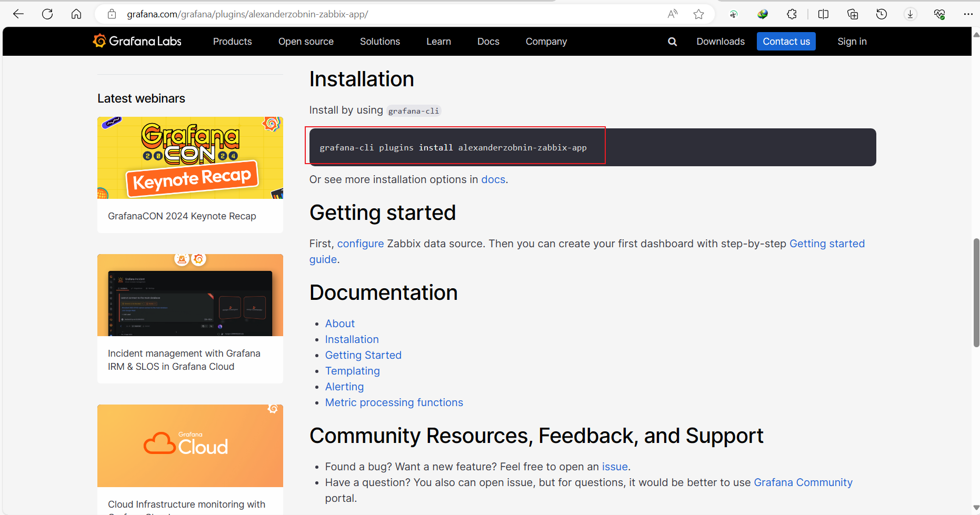Open the About documentation link
Screen dimensions: 980x515
tap(340, 324)
